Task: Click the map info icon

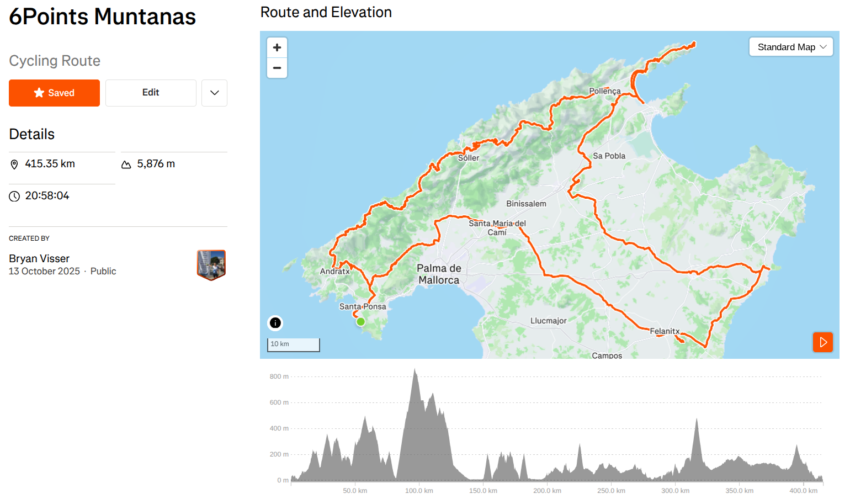Action: [275, 323]
